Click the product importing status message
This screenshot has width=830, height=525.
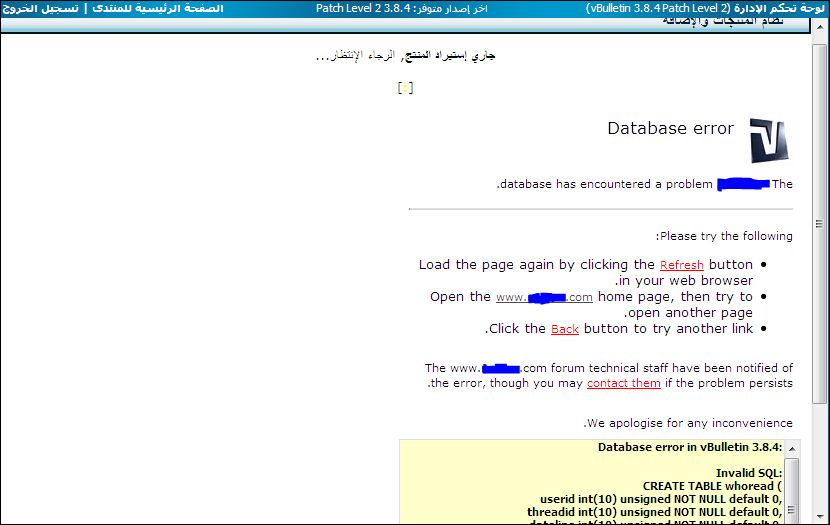coord(405,55)
